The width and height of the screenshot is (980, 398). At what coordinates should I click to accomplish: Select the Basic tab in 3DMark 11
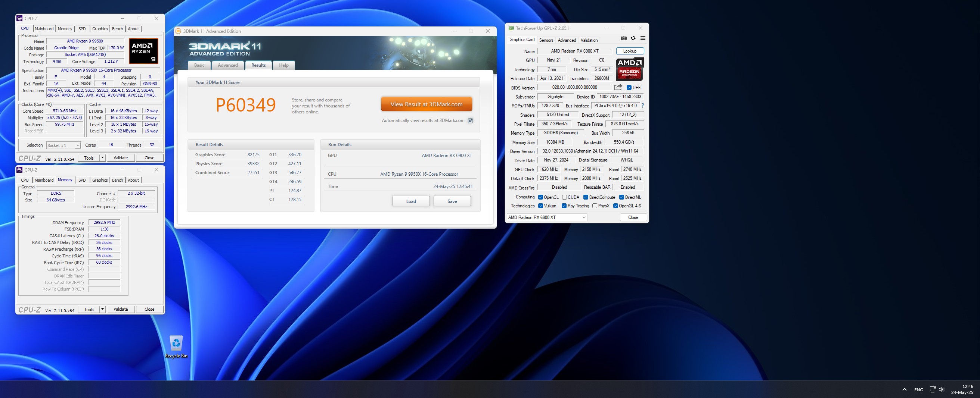(199, 65)
